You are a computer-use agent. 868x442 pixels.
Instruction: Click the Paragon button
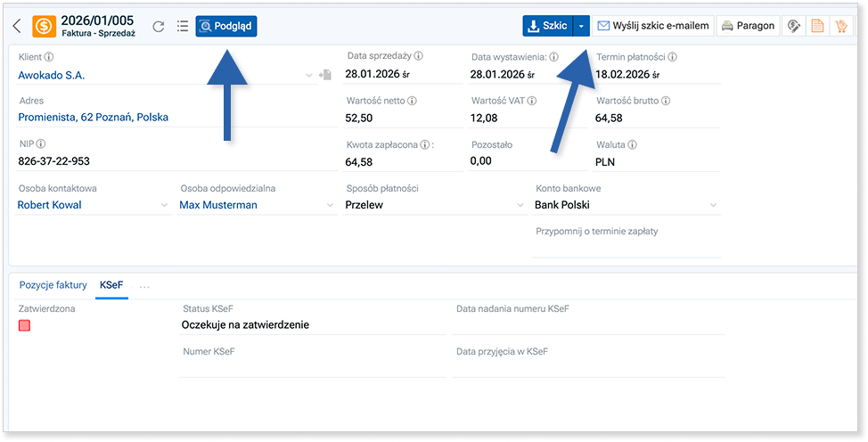(748, 27)
